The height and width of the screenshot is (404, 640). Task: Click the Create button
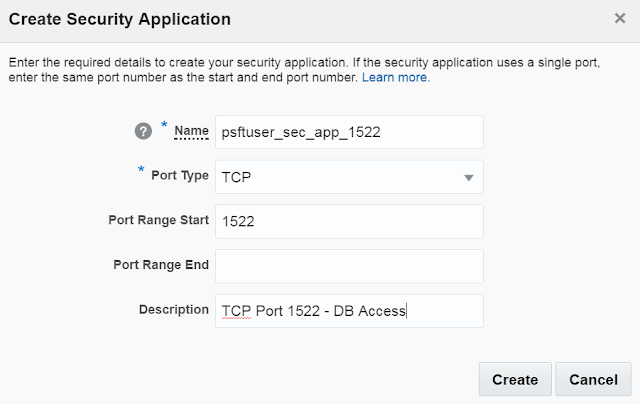coord(515,380)
